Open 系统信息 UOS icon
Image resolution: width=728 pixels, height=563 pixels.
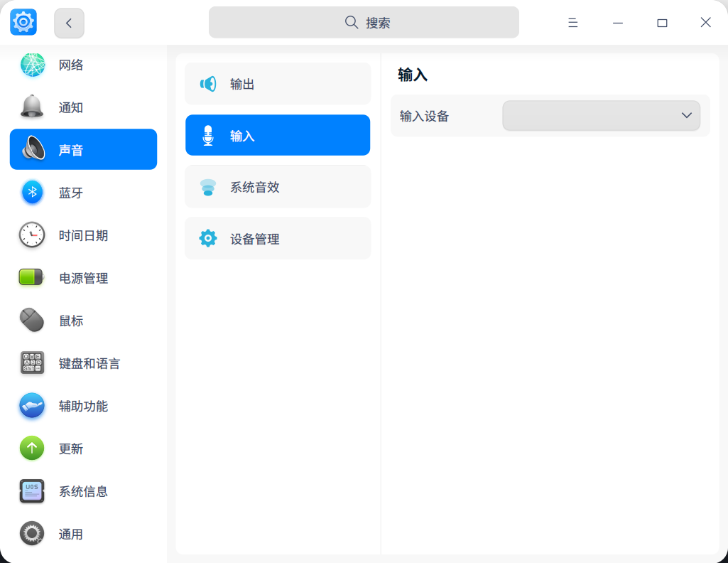[32, 491]
